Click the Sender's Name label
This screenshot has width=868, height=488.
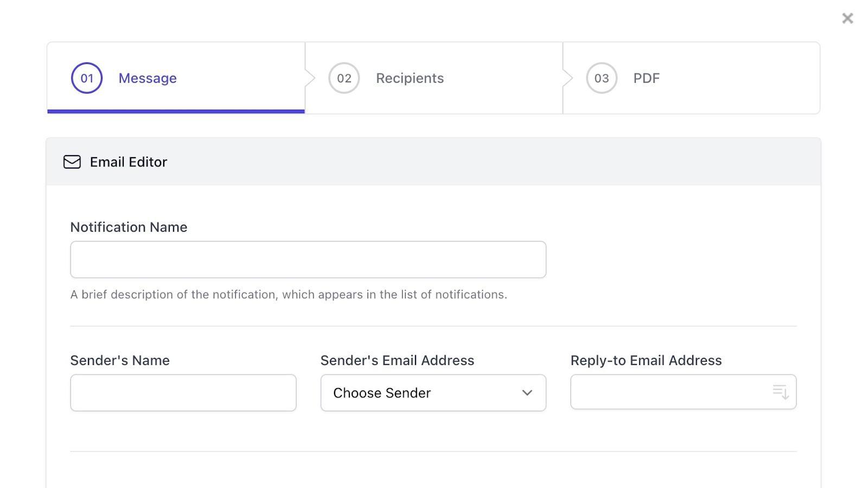[x=120, y=361]
